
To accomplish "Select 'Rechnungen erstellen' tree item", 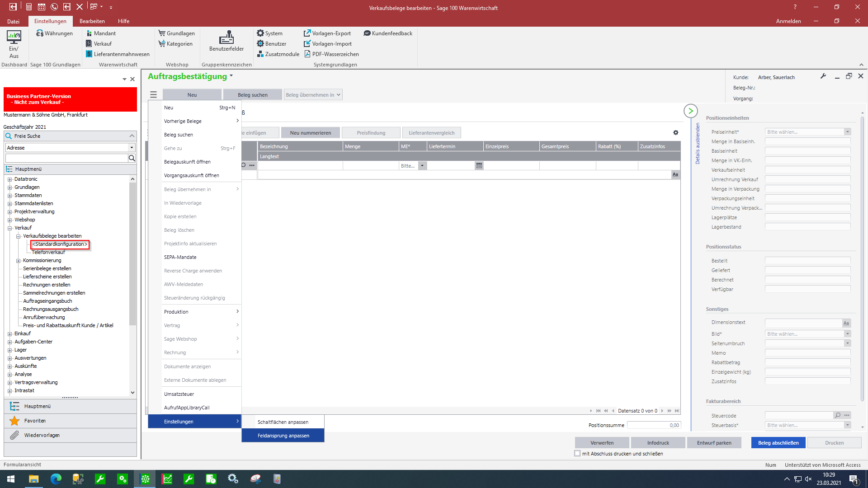I will [x=47, y=285].
